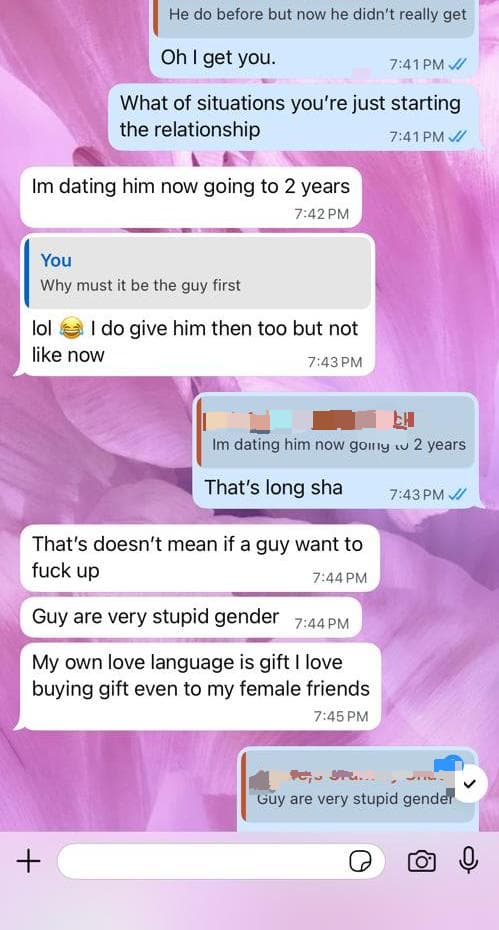499x930 pixels.
Task: Tap the plus attachment icon
Action: click(28, 861)
